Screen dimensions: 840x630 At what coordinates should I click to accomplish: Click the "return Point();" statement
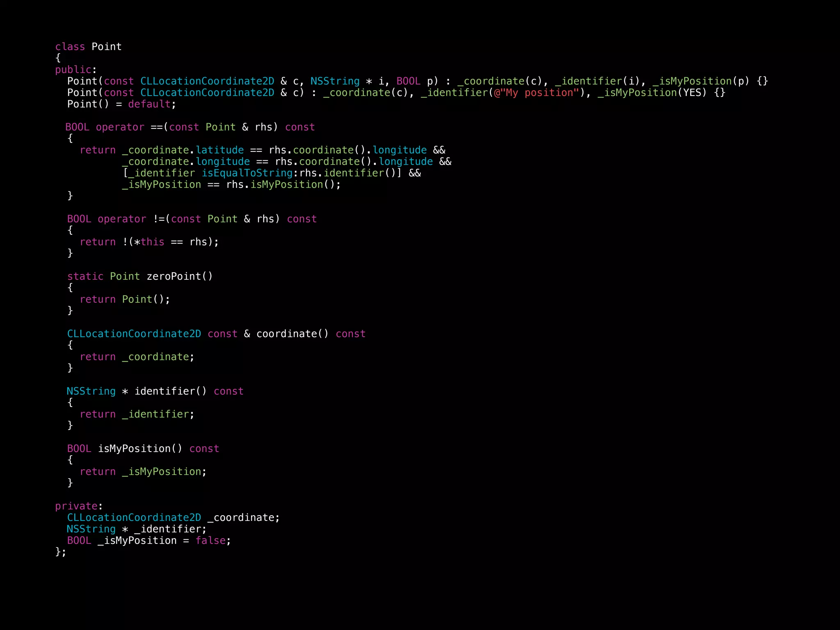125,299
